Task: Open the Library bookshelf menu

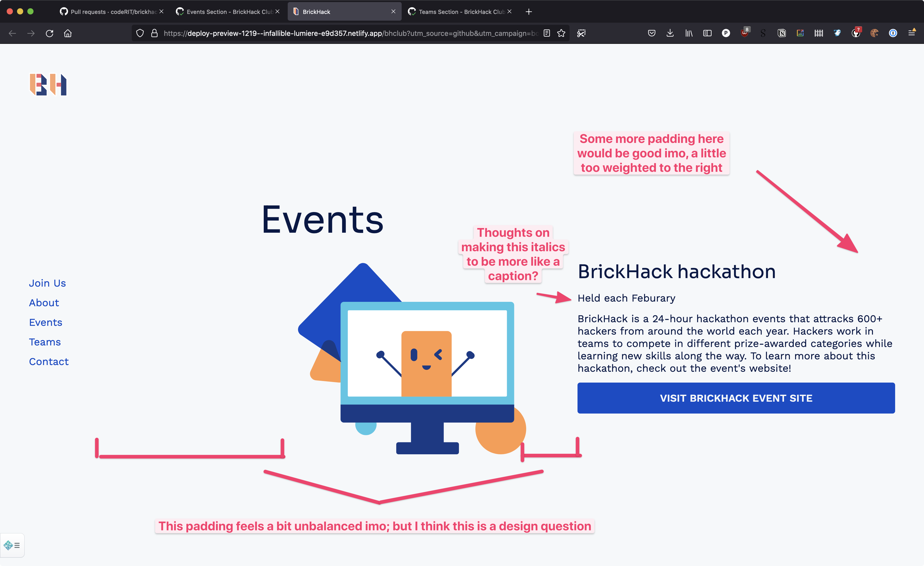Action: [x=689, y=33]
